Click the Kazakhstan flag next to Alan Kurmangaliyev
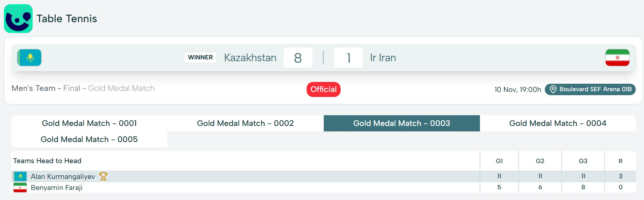The width and height of the screenshot is (644, 200). point(20,176)
